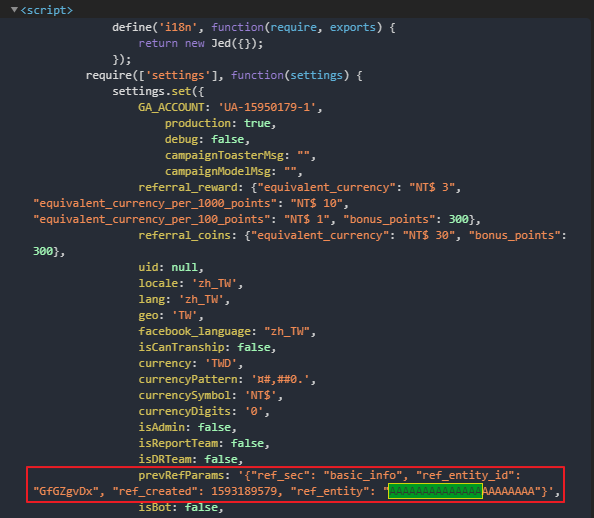Click the "NT$ 30" value
594x518 pixels.
point(429,235)
